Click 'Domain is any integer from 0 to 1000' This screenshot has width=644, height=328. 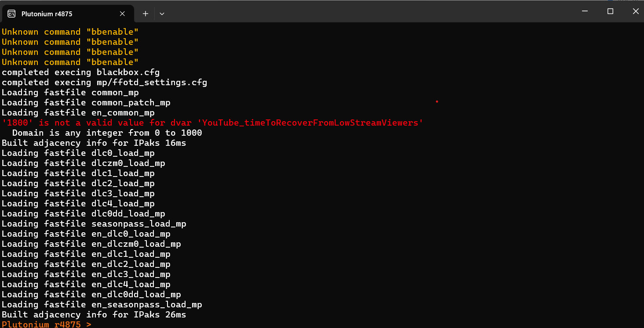coord(107,133)
